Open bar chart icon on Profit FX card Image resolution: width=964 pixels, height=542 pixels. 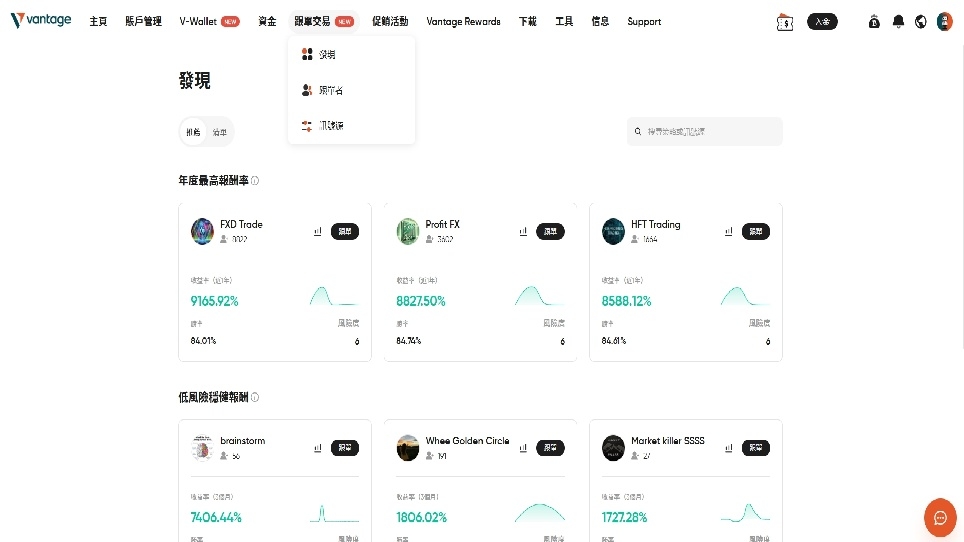pos(523,232)
